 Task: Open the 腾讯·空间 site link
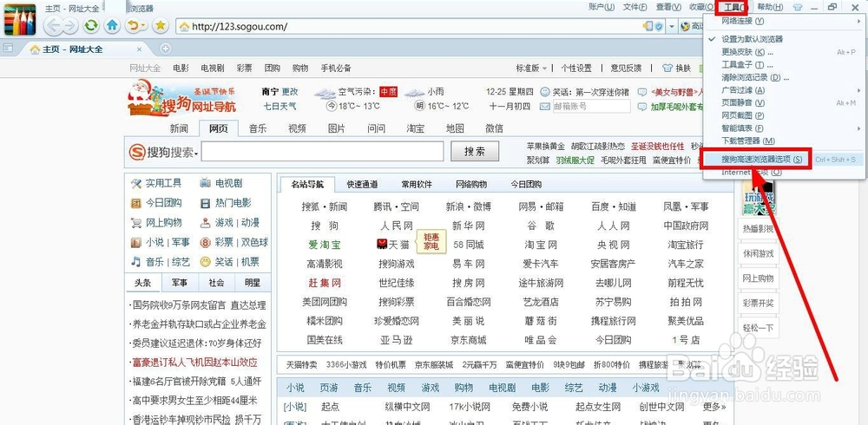pyautogui.click(x=396, y=207)
